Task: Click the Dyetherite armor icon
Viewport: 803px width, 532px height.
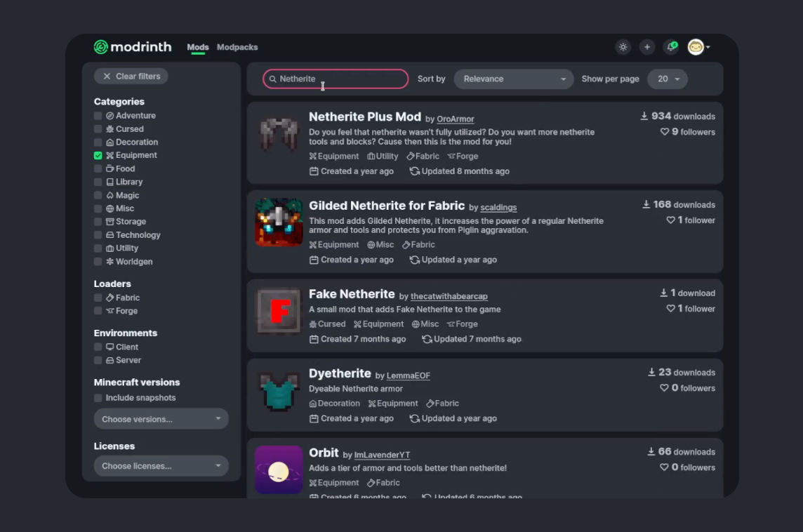Action: tap(279, 390)
